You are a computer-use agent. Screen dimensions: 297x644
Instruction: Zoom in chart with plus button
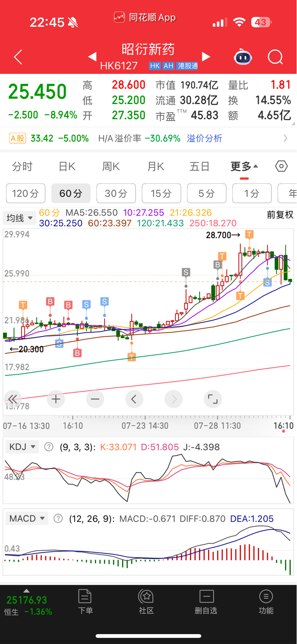(x=56, y=399)
